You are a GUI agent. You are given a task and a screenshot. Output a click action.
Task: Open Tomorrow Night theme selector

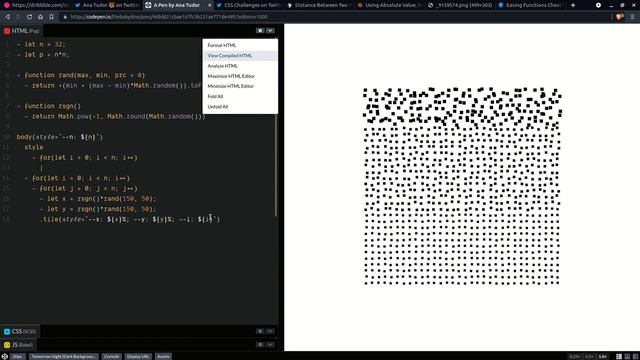click(x=64, y=356)
